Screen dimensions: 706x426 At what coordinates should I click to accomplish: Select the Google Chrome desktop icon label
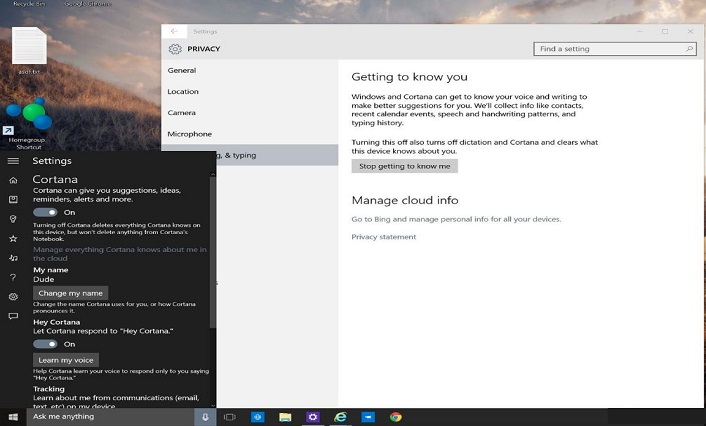pos(88,4)
